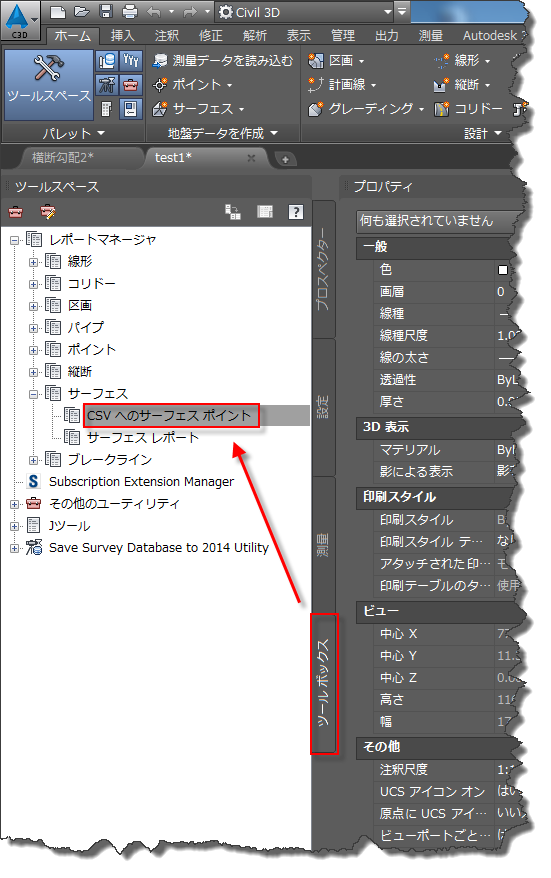Open the ツールボックス vertical tab
This screenshot has width=551, height=878.
[x=324, y=684]
